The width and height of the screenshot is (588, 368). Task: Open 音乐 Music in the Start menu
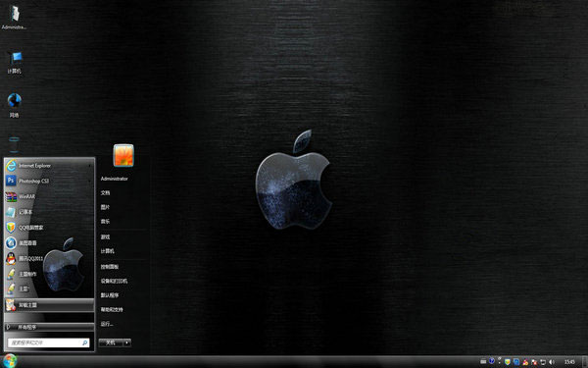(105, 222)
